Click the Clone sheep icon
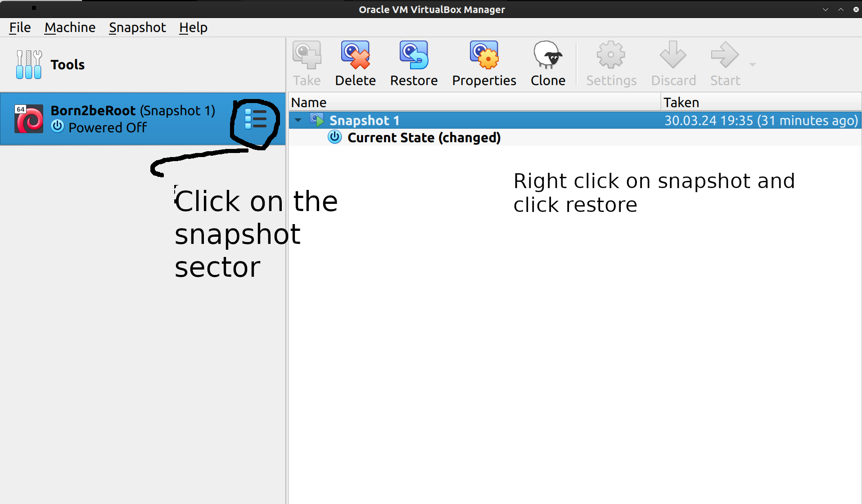 [x=548, y=55]
